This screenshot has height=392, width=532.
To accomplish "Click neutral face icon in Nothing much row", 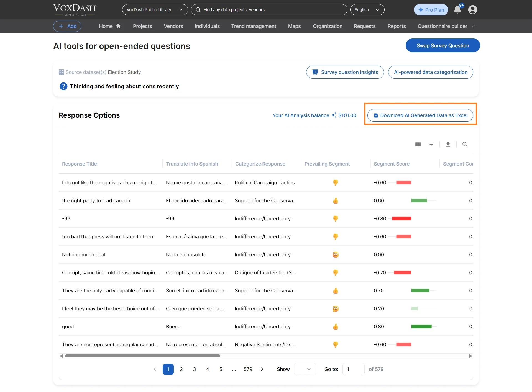I will [x=336, y=255].
